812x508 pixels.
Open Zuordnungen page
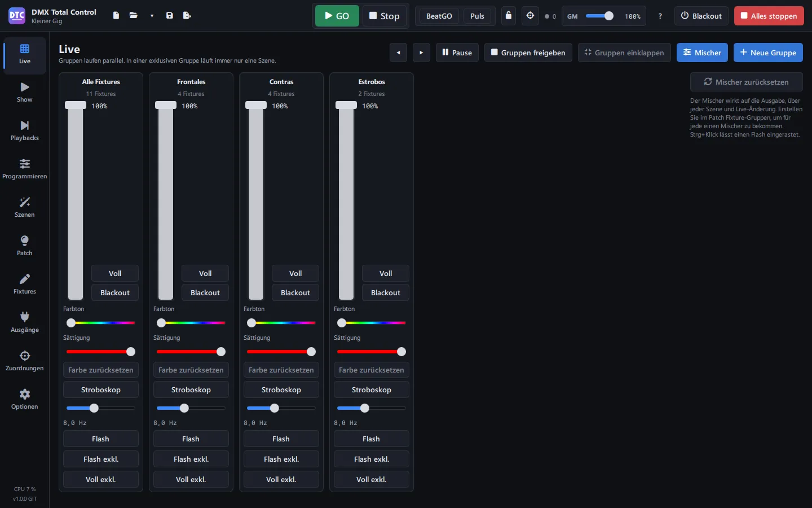coord(25,361)
